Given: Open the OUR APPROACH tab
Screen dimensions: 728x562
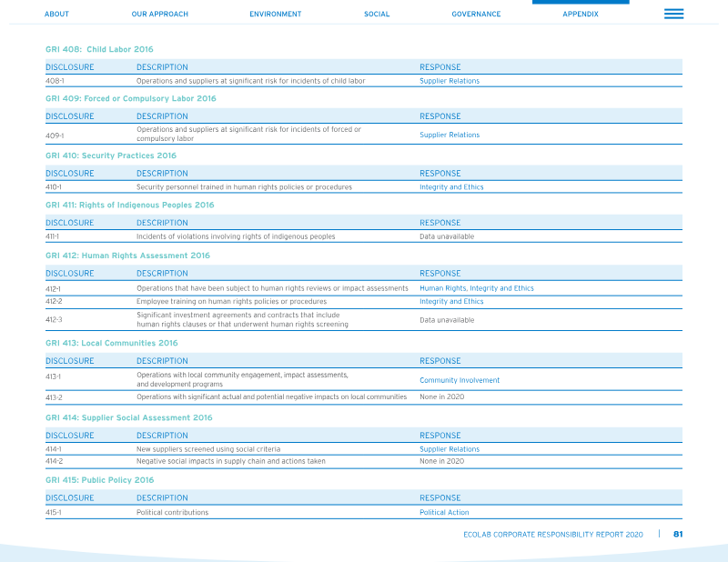Looking at the screenshot, I should pyautogui.click(x=160, y=14).
